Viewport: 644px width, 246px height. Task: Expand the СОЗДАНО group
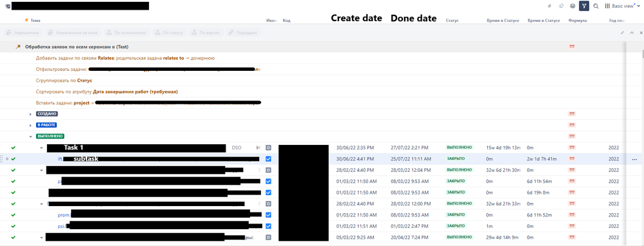tap(30, 114)
